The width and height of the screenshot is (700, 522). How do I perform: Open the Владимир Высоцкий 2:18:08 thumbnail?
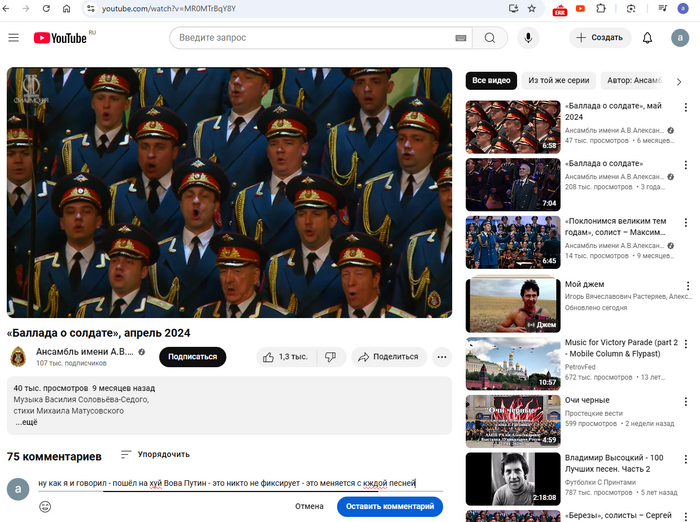click(513, 479)
